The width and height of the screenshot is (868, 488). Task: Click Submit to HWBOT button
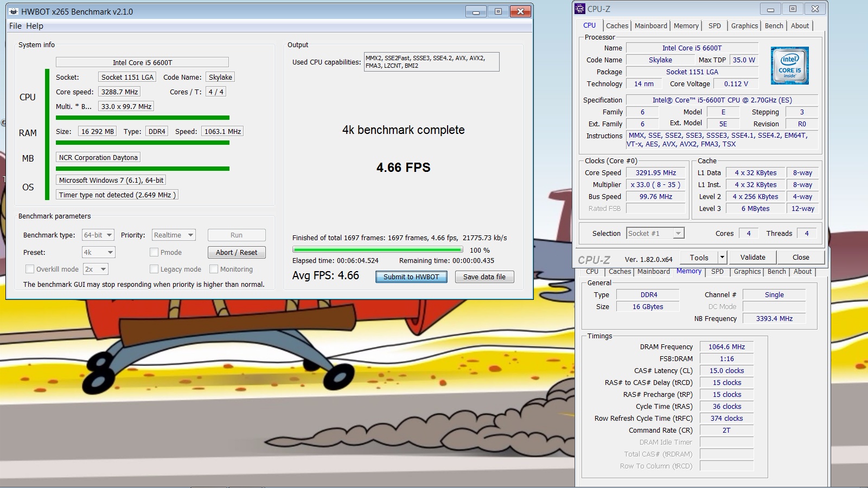click(x=411, y=277)
